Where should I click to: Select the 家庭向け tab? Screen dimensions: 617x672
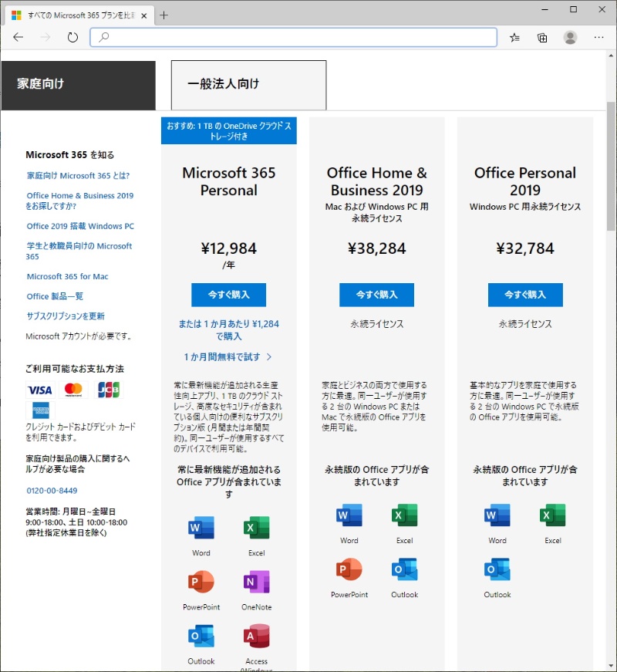[78, 84]
